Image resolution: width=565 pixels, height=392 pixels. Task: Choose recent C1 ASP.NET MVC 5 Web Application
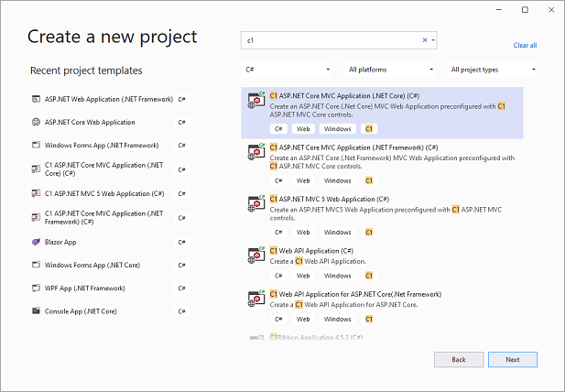click(x=103, y=193)
